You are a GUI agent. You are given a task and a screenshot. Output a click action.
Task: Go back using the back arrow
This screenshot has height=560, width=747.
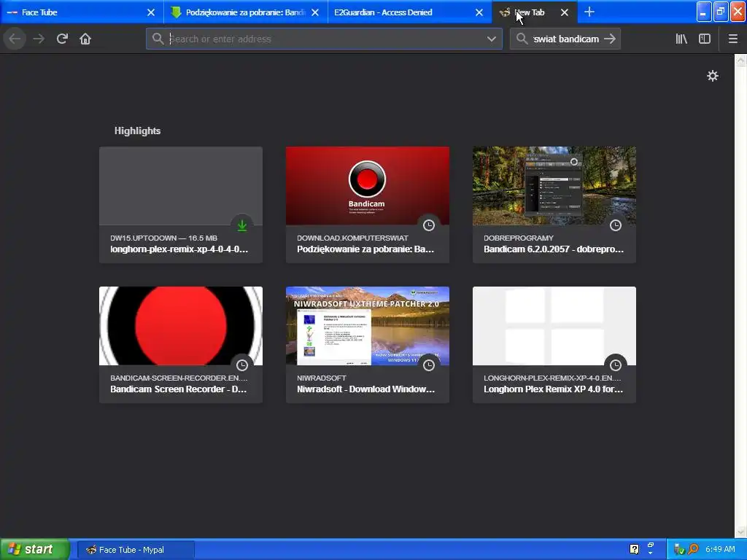[15, 39]
